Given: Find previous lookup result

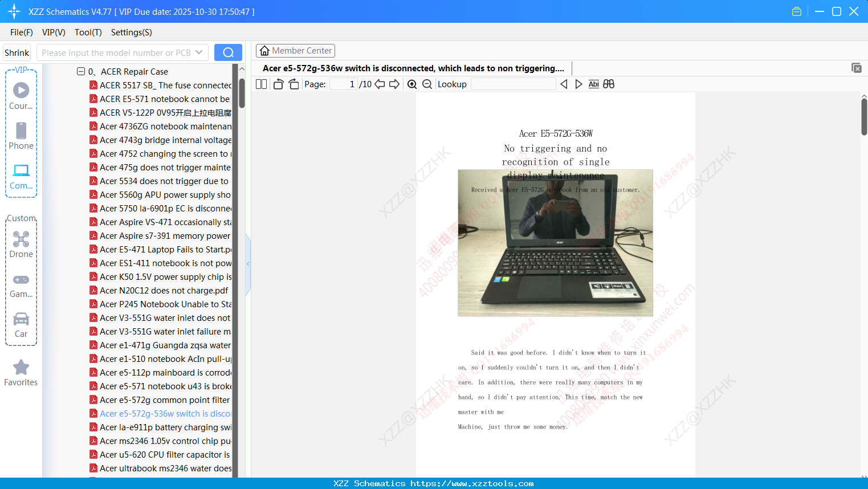Looking at the screenshot, I should point(564,84).
